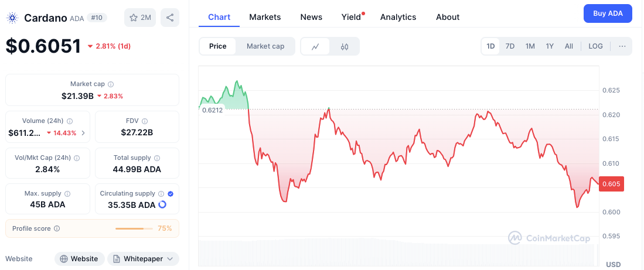The width and height of the screenshot is (644, 270).
Task: Open the Markets tab
Action: click(265, 17)
